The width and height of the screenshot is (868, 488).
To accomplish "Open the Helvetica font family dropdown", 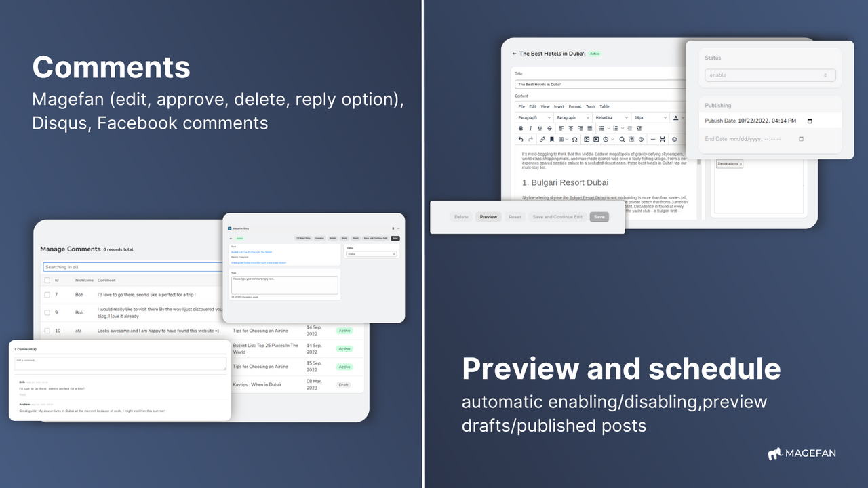I will point(611,117).
